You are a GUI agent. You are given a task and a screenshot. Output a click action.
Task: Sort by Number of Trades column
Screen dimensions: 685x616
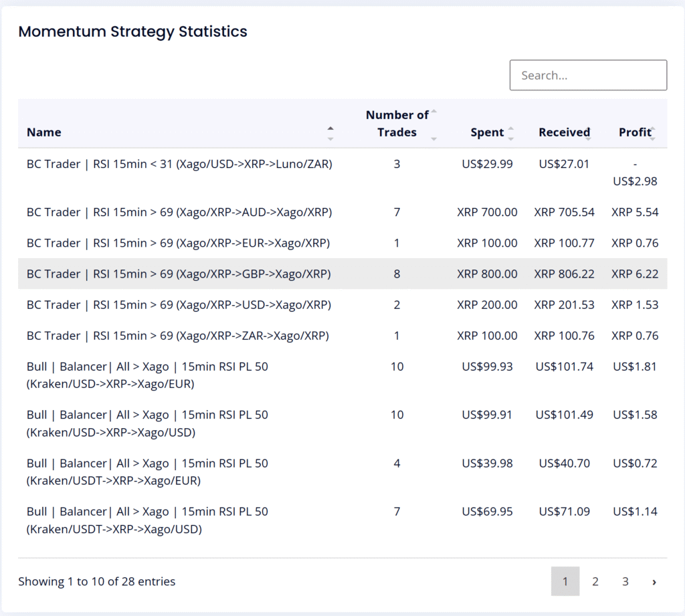click(x=433, y=124)
